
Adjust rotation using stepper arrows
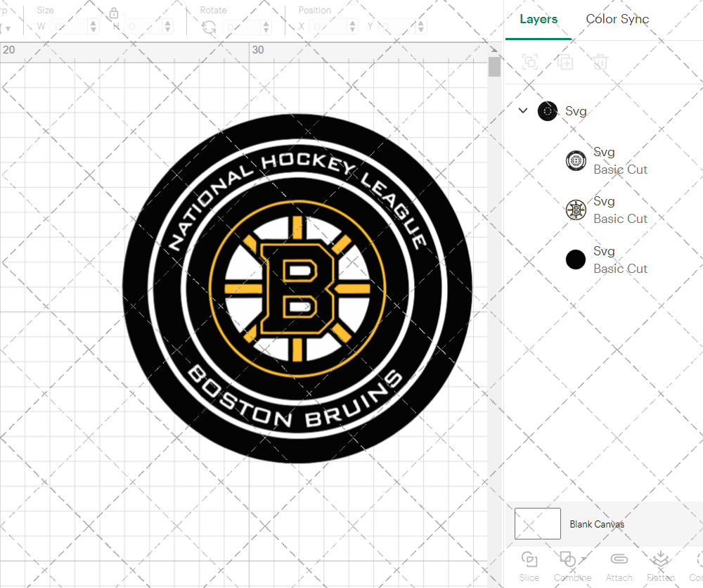click(x=266, y=27)
